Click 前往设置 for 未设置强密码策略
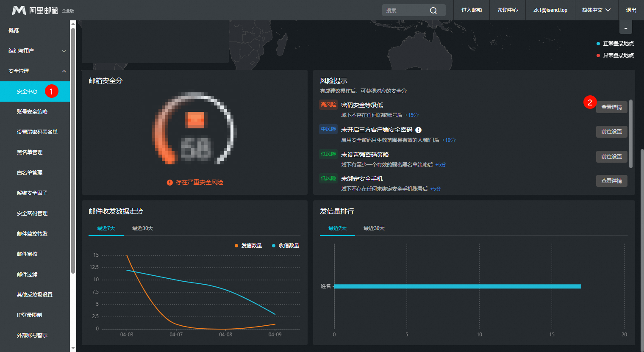644x352 pixels. [x=611, y=157]
